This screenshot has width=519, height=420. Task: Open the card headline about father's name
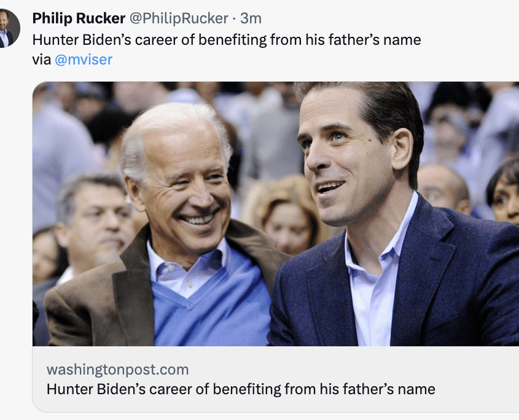241,389
